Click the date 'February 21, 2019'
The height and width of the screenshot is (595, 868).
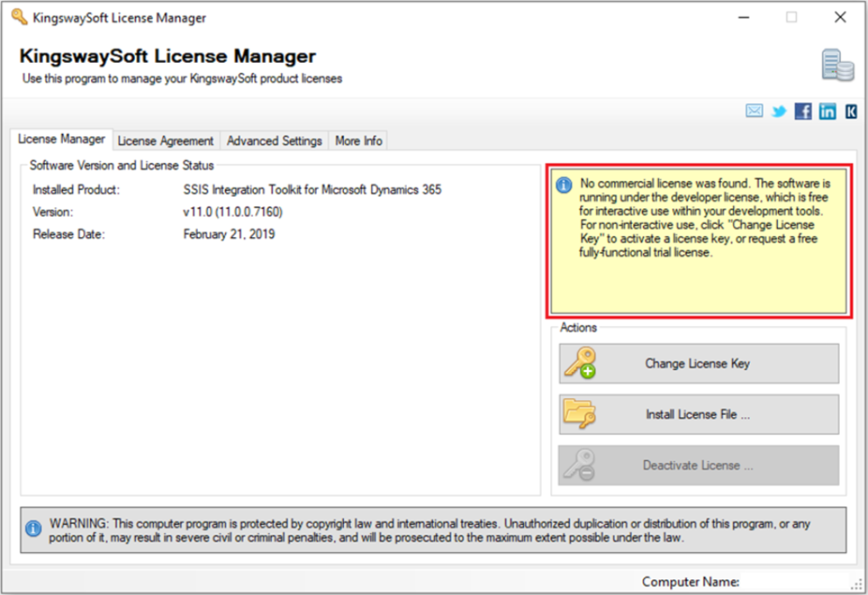(229, 234)
